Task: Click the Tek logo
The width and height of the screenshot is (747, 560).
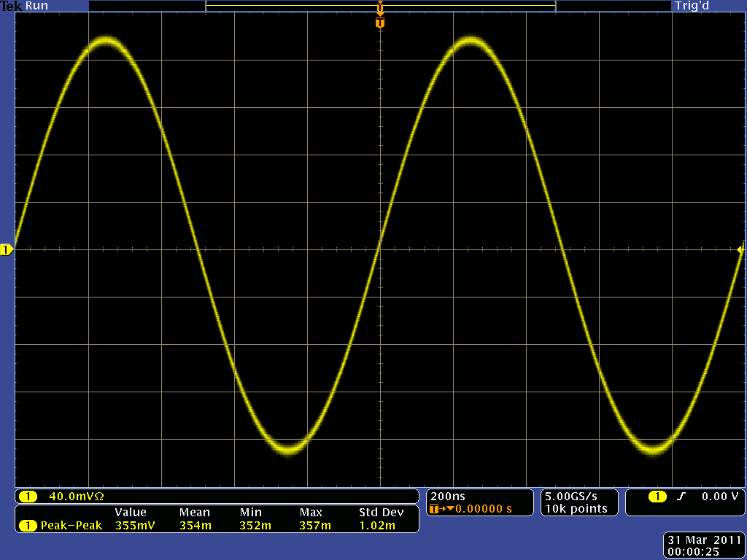Action: click(x=11, y=6)
